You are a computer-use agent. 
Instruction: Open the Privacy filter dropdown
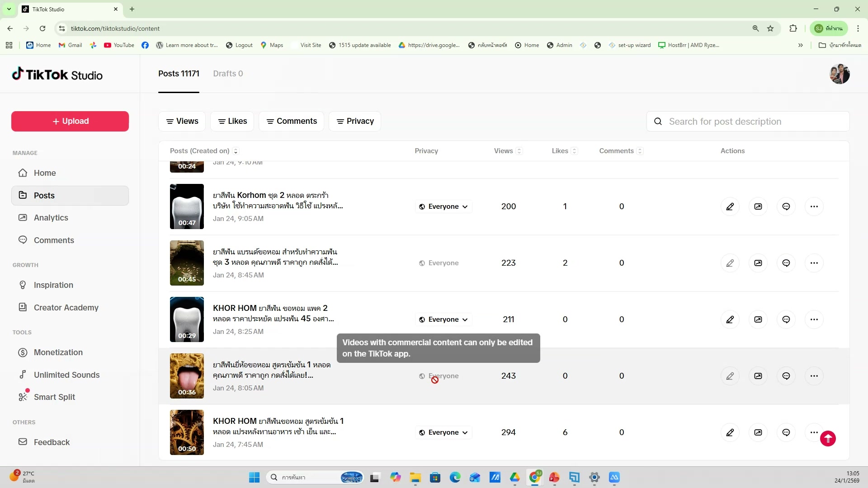(355, 121)
